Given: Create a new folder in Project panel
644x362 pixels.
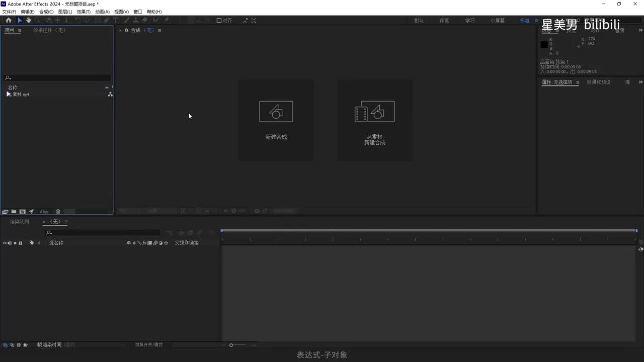Looking at the screenshot, I should [x=14, y=212].
